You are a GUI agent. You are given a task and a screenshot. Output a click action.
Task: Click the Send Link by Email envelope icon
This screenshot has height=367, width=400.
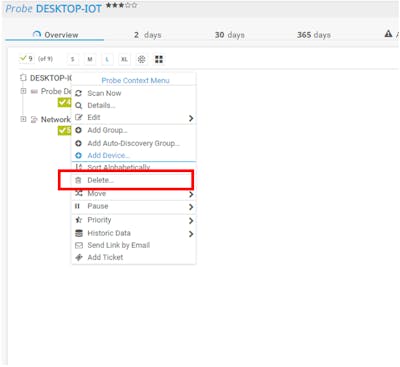click(78, 245)
